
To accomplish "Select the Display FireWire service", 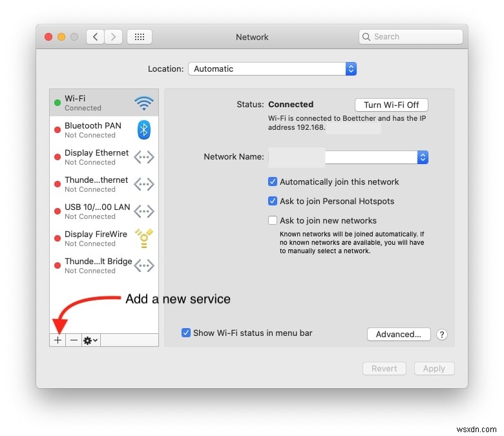I will click(104, 238).
